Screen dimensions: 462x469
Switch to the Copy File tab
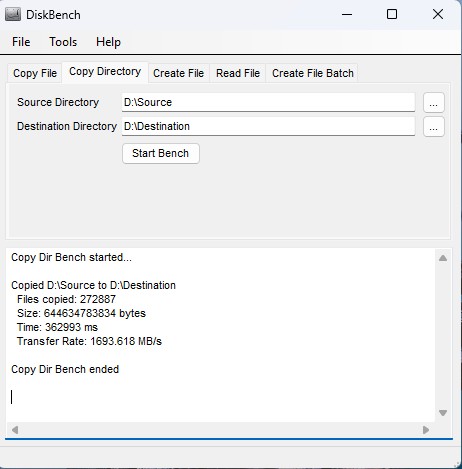click(x=35, y=73)
